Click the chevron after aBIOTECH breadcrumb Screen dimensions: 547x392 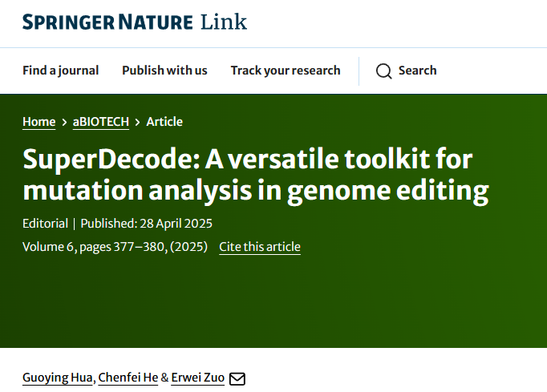138,122
